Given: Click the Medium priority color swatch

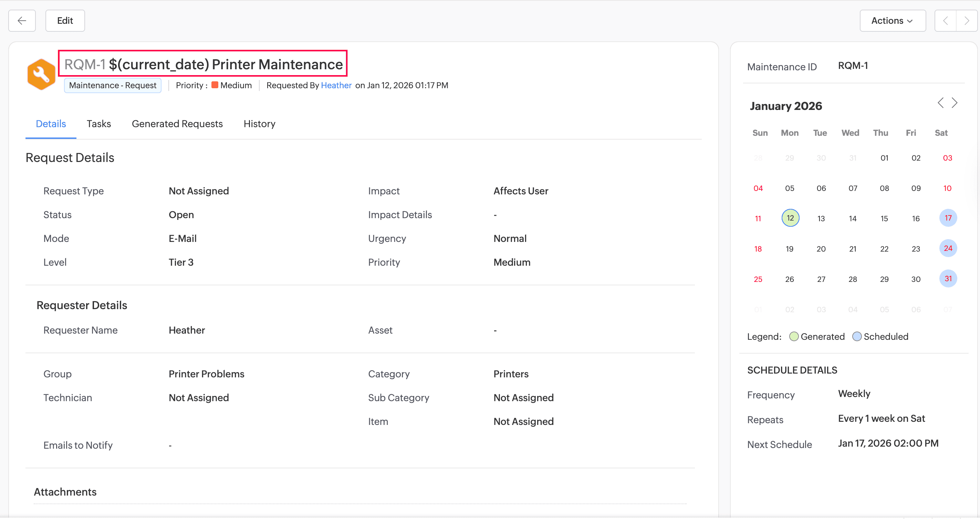Looking at the screenshot, I should click(x=215, y=85).
